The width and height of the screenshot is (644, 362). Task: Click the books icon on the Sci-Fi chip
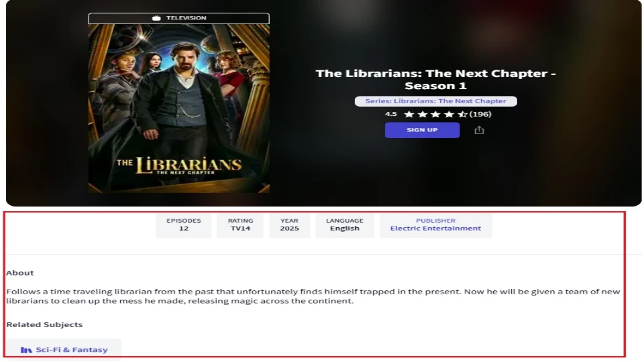(26, 350)
